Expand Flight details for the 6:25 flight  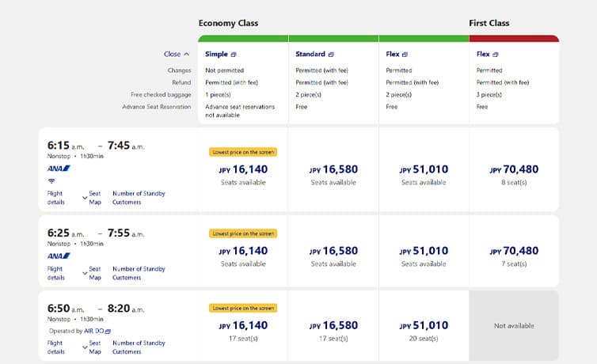point(55,273)
